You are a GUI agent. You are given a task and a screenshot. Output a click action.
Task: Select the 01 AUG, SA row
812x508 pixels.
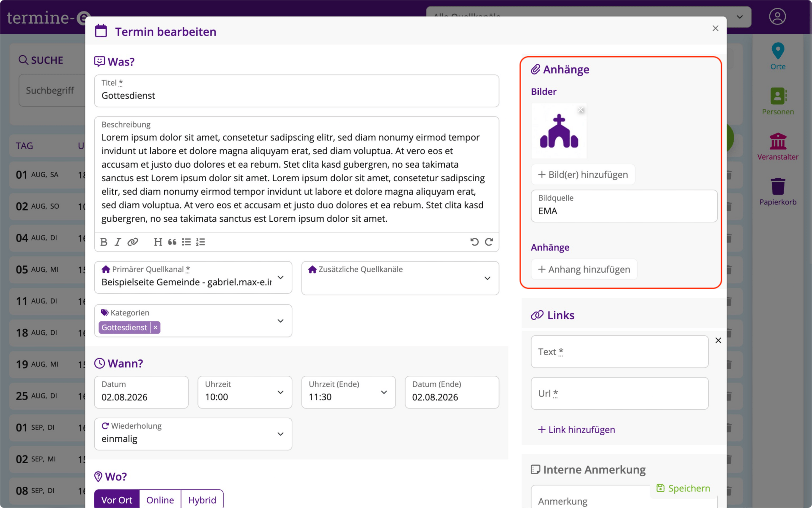(x=47, y=175)
